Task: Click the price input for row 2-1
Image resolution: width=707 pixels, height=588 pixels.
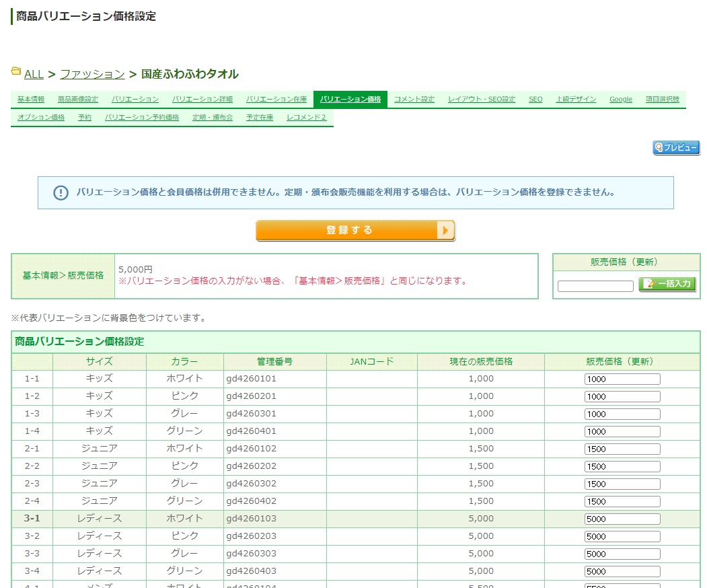Action: [x=622, y=449]
